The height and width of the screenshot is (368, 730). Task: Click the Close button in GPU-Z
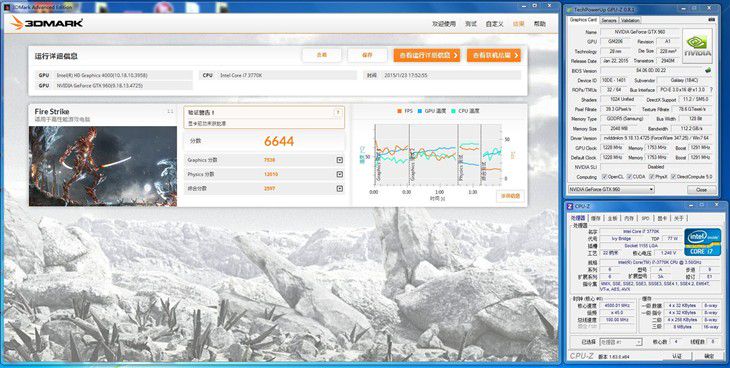(x=701, y=190)
